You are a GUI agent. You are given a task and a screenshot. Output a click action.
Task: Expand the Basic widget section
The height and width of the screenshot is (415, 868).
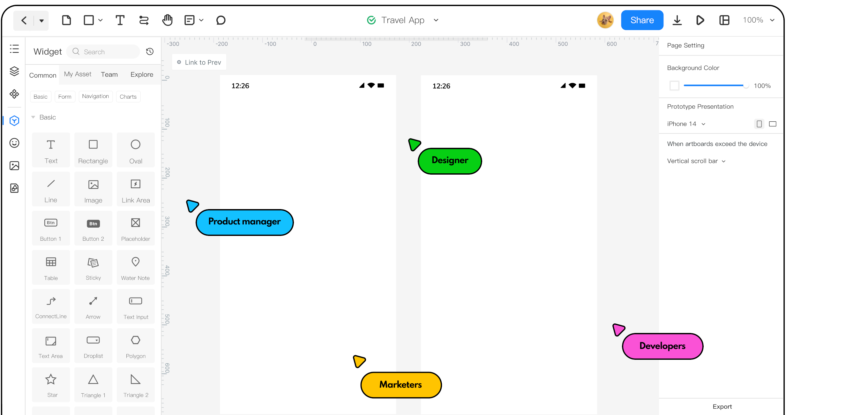[33, 117]
